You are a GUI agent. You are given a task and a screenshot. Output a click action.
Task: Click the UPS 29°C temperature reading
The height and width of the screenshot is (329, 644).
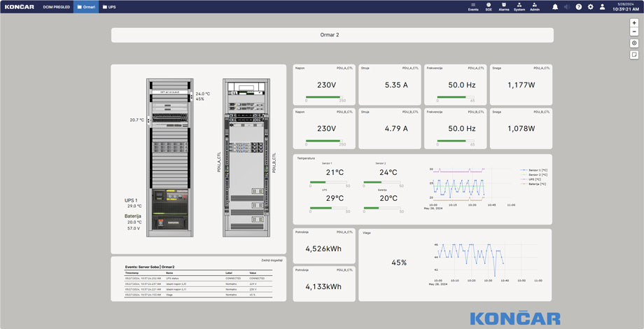pyautogui.click(x=335, y=198)
